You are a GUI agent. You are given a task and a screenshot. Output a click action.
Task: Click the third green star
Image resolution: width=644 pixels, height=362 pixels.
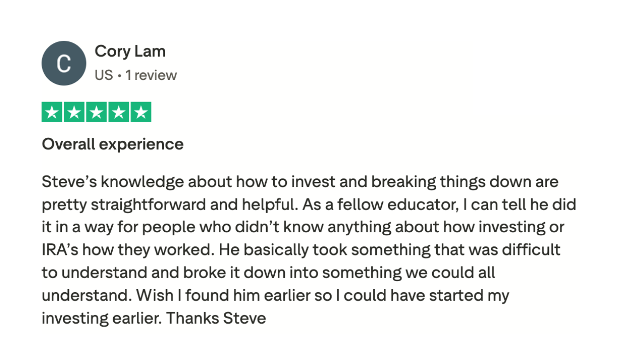click(x=97, y=112)
